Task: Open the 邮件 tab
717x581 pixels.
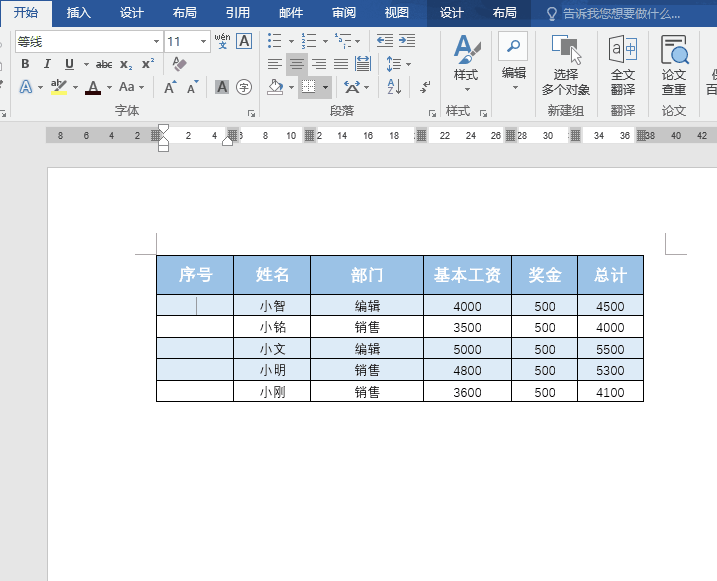Action: [x=291, y=13]
